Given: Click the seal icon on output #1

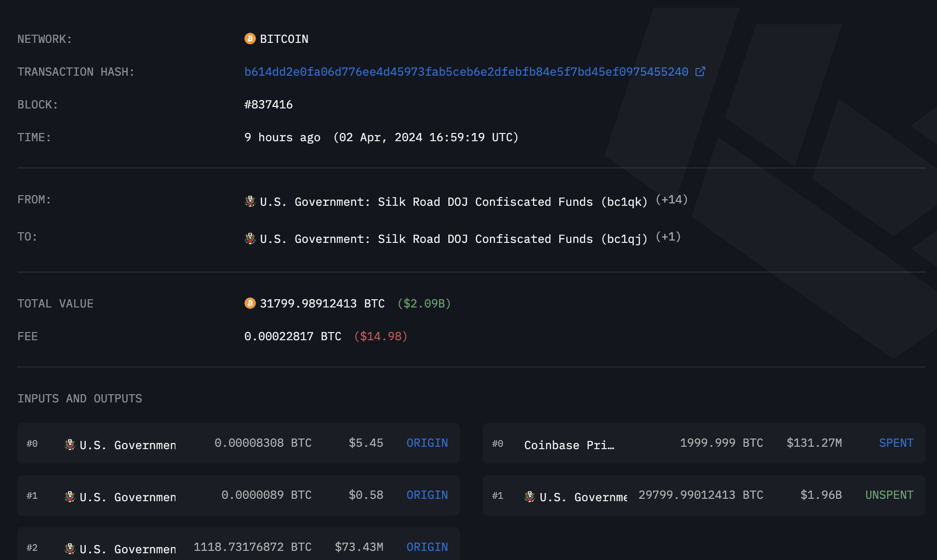Looking at the screenshot, I should tap(530, 496).
